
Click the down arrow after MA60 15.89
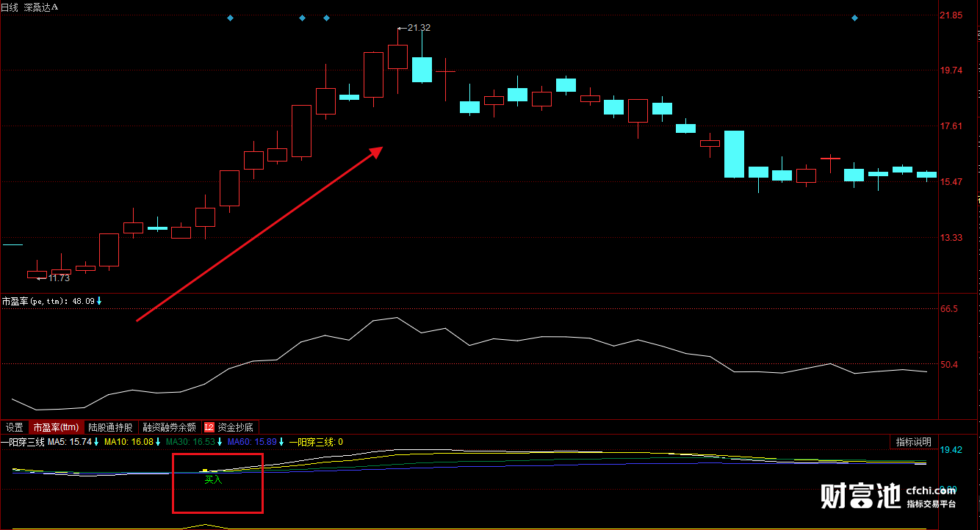pos(281,442)
